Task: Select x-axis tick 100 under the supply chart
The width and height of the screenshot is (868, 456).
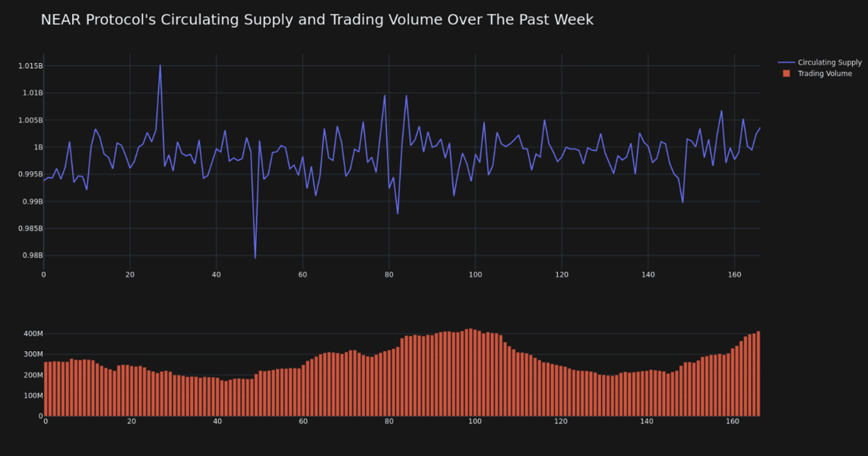Action: point(476,274)
